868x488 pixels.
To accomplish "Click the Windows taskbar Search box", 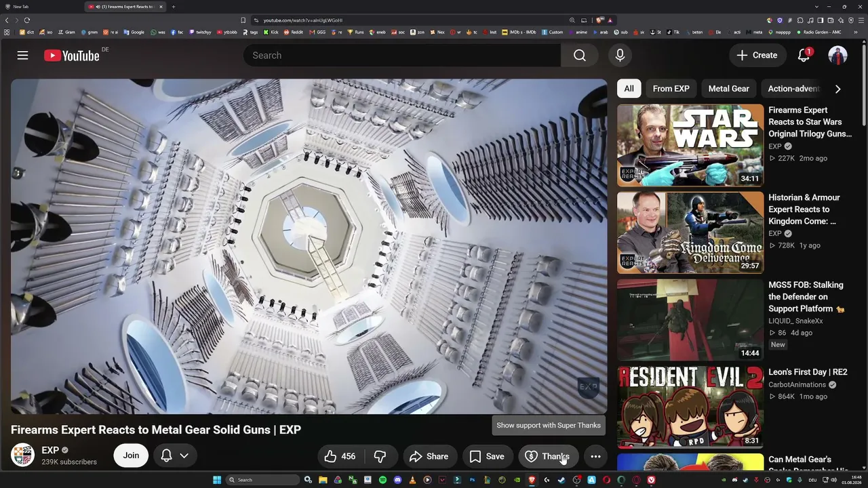I will [x=262, y=480].
